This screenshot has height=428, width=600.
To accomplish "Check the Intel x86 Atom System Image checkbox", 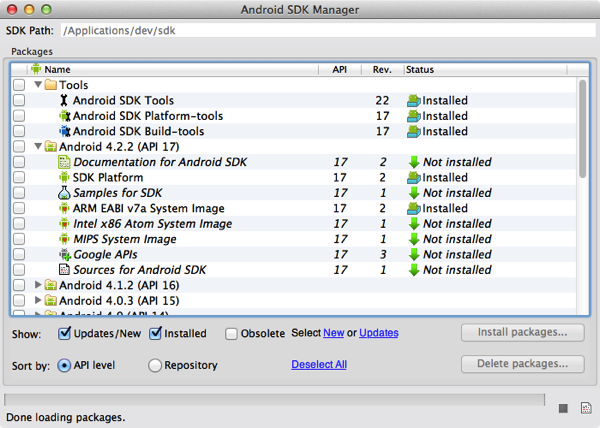I will (x=19, y=223).
